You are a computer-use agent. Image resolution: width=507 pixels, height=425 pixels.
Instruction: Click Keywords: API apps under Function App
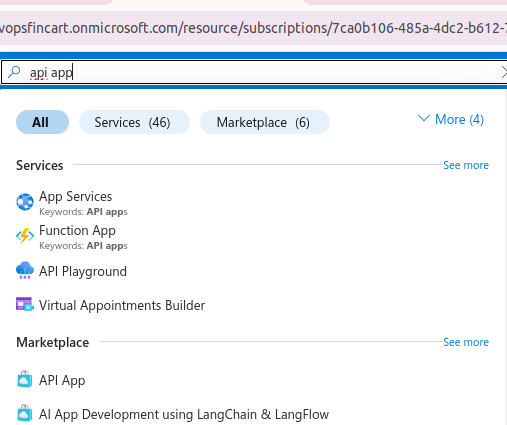[x=83, y=246]
